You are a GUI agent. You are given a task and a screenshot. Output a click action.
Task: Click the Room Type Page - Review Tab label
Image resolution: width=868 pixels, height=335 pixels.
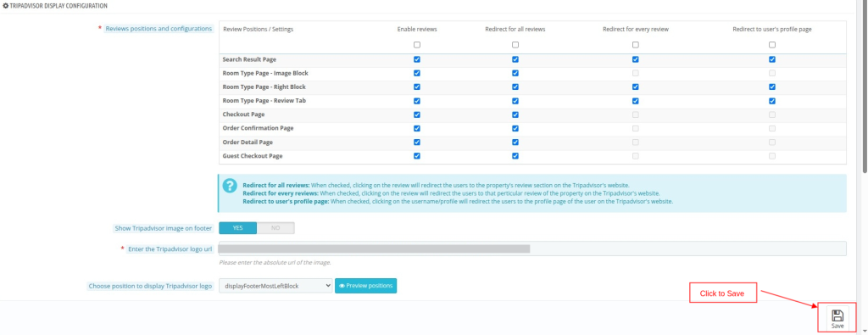click(x=264, y=101)
